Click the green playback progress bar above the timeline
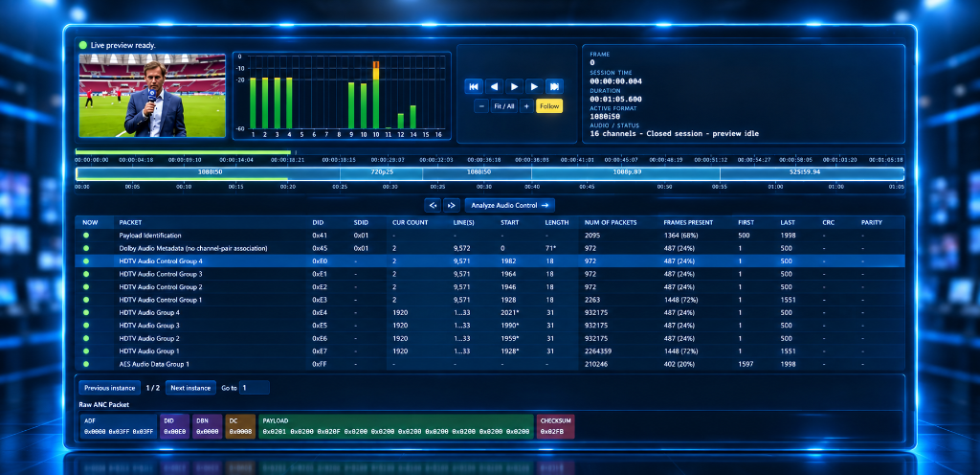Image resolution: width=980 pixels, height=475 pixels. click(183, 152)
